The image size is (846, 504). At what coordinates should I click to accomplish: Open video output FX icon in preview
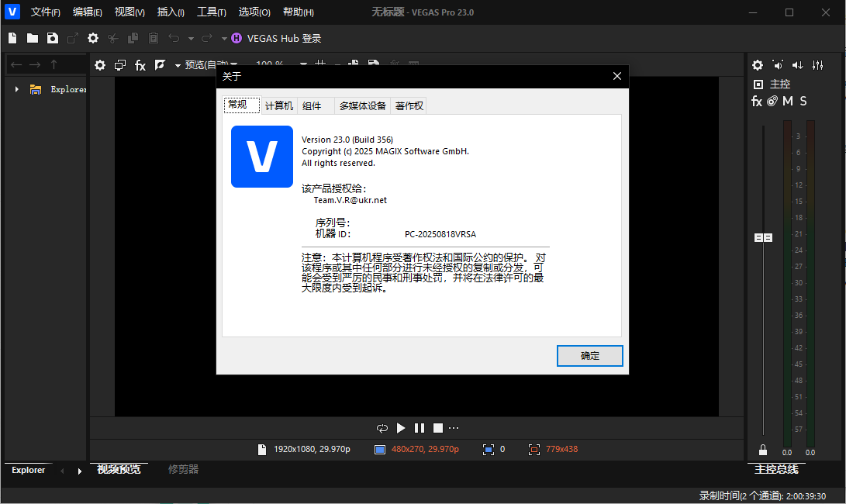[x=140, y=65]
